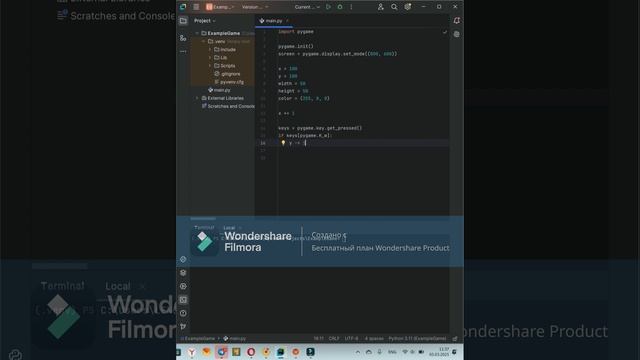The height and width of the screenshot is (360, 640).
Task: Open Yandex Browser from the taskbar
Action: point(192,352)
